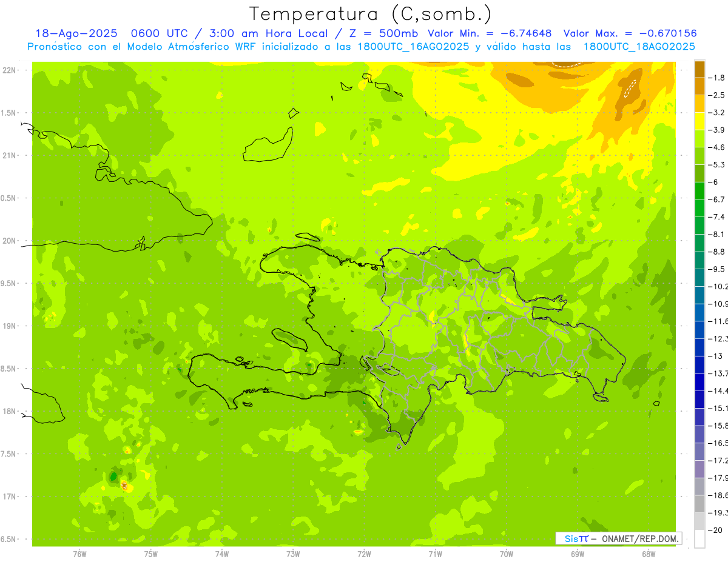
Task: Click the '69W' longitude axis label
Action: pyautogui.click(x=578, y=554)
